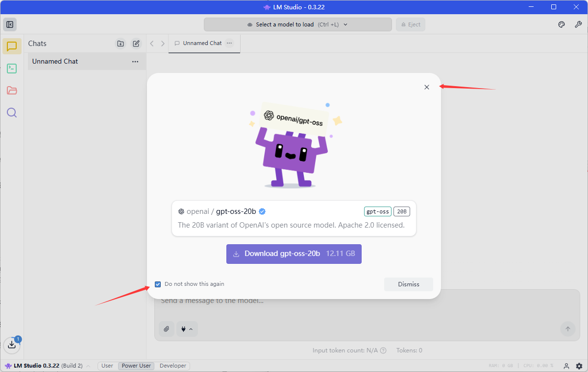Click the LM Studio logo in status bar
This screenshot has width=588, height=372.
[x=8, y=366]
